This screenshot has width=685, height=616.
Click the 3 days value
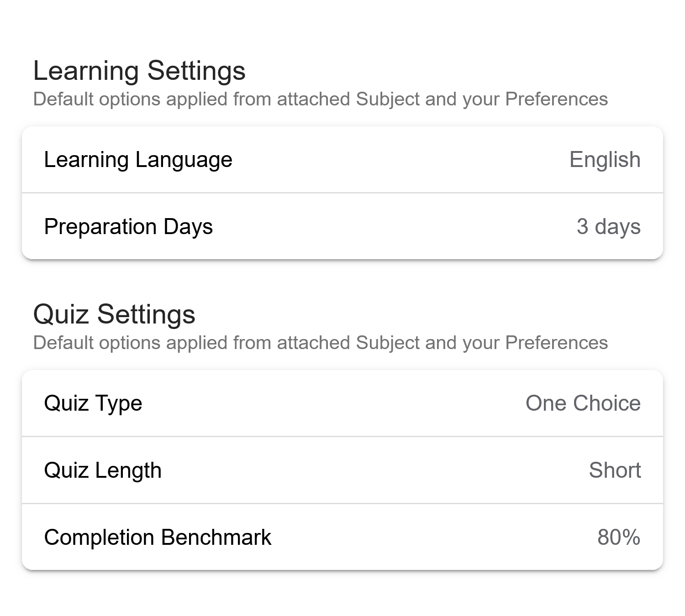coord(609,226)
